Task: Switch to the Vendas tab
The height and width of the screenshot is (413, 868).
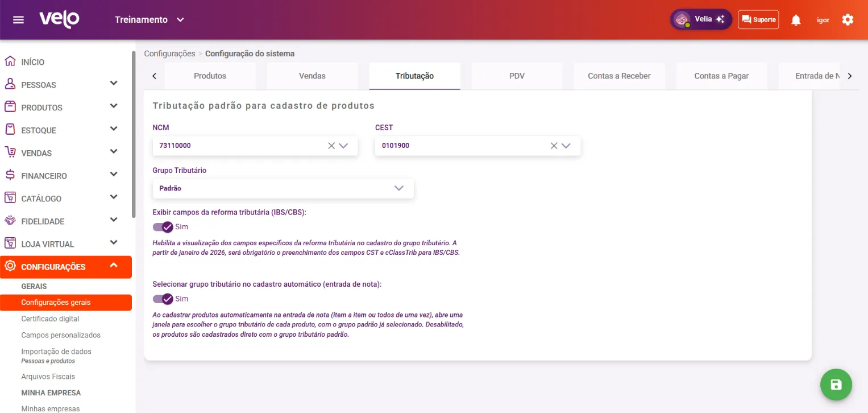Action: point(312,76)
